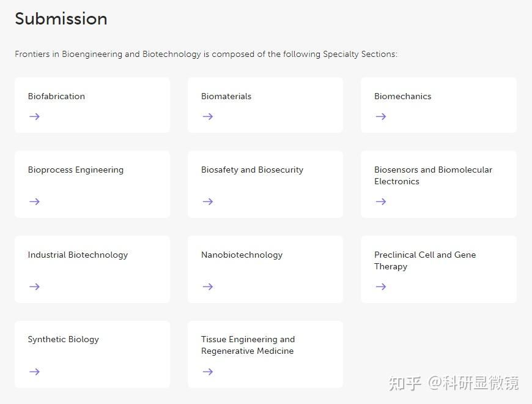Open the Biomaterials section link
The image size is (532, 404).
click(226, 96)
